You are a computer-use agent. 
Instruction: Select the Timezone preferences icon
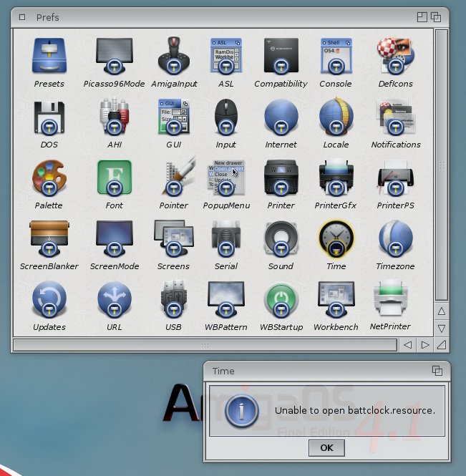pos(395,239)
